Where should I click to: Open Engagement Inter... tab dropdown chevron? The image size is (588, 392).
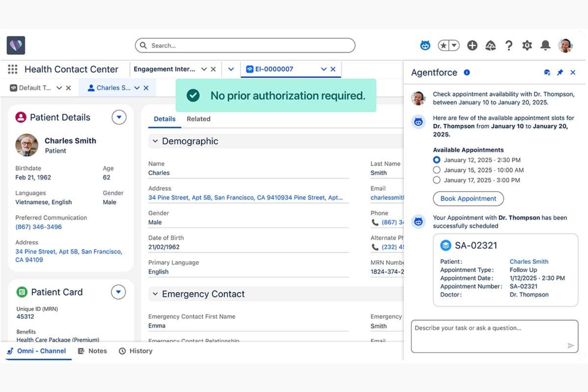tap(204, 69)
